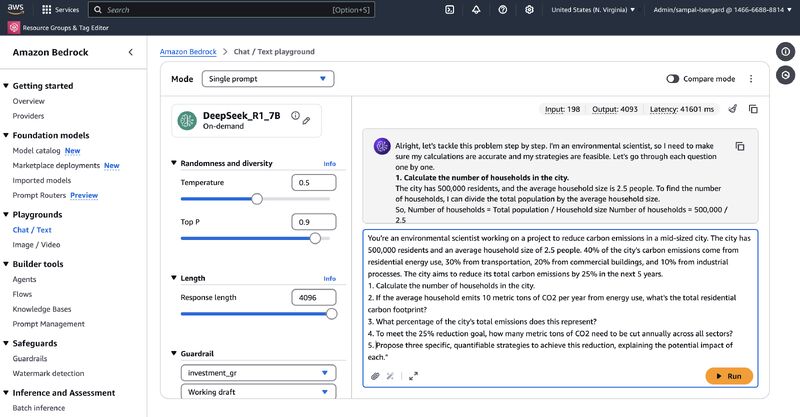Image resolution: width=800 pixels, height=417 pixels.
Task: View info for DeepSeek_R1_7B model
Action: point(295,115)
